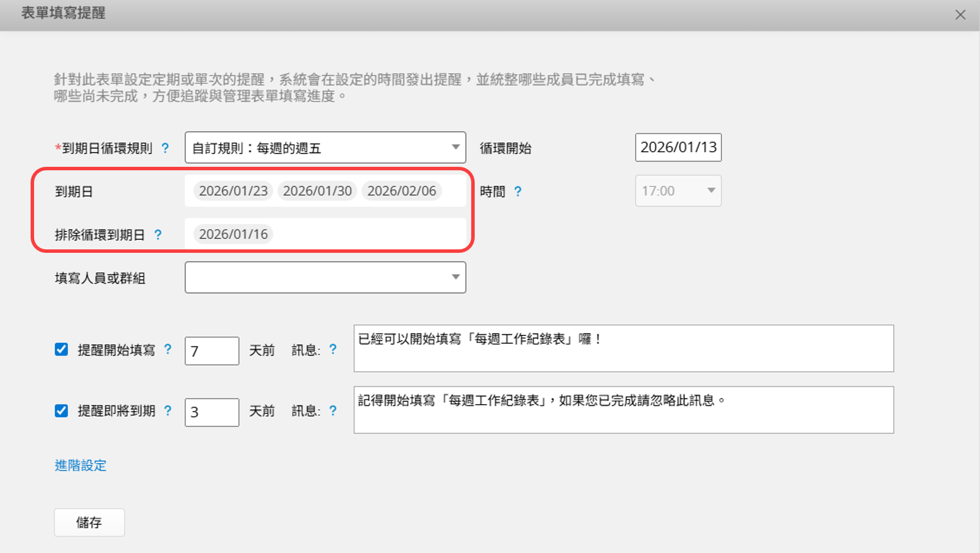Open the 17:00 time dropdown

point(678,191)
